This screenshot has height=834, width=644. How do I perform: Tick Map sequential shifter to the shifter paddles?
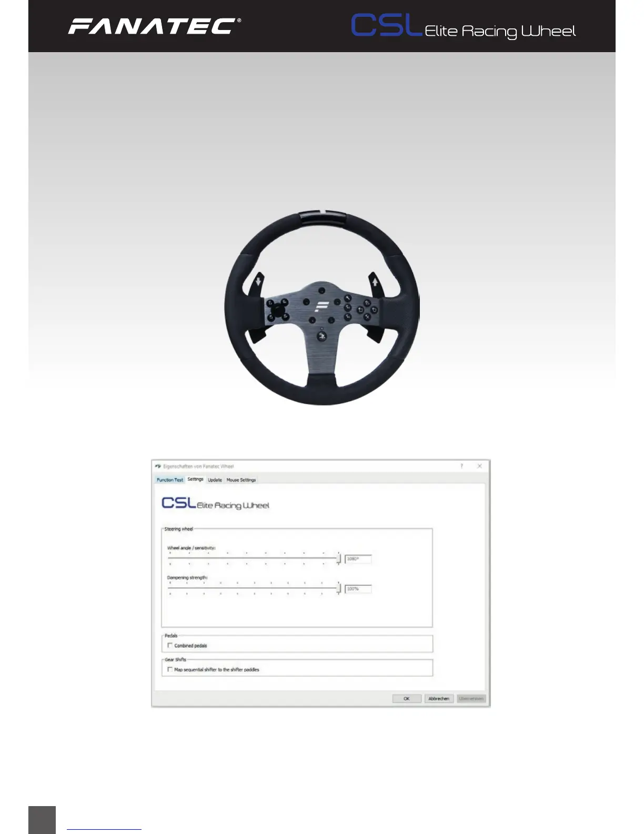click(170, 669)
